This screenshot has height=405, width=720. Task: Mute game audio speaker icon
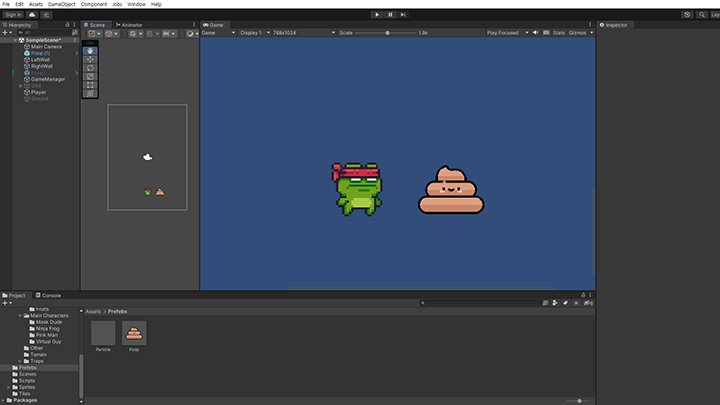tap(535, 33)
